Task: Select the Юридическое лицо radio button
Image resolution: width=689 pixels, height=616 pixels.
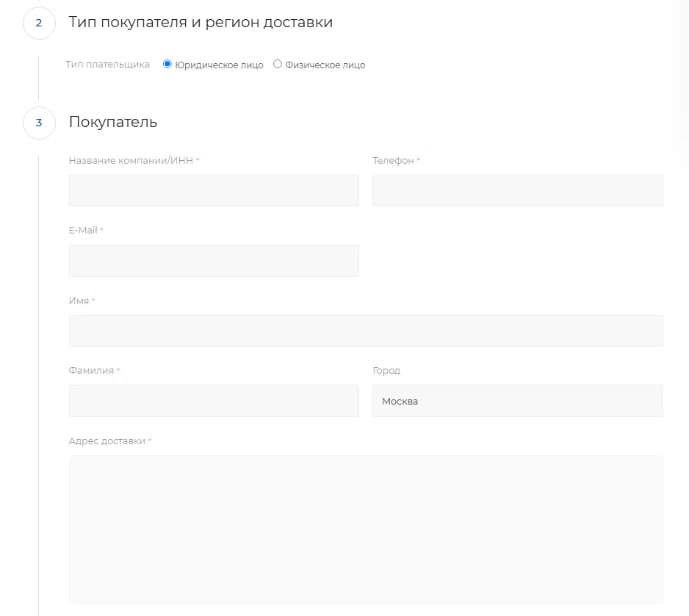Action: pyautogui.click(x=167, y=64)
